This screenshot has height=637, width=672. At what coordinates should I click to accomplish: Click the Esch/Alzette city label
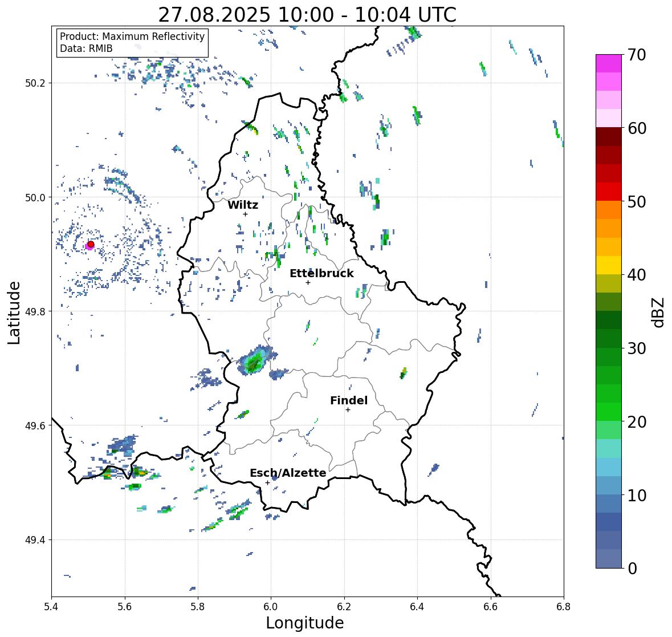[x=288, y=473]
